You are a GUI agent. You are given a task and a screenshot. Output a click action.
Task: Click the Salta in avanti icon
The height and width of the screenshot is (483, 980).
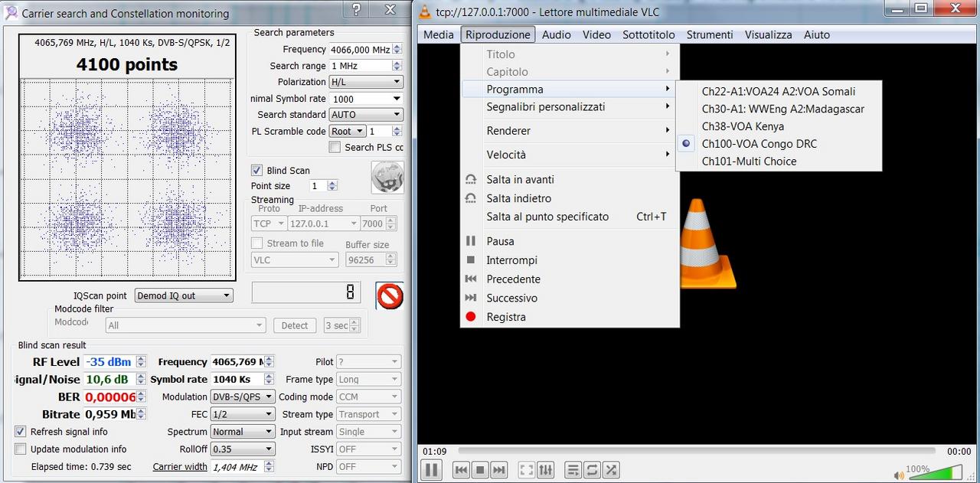tap(471, 179)
